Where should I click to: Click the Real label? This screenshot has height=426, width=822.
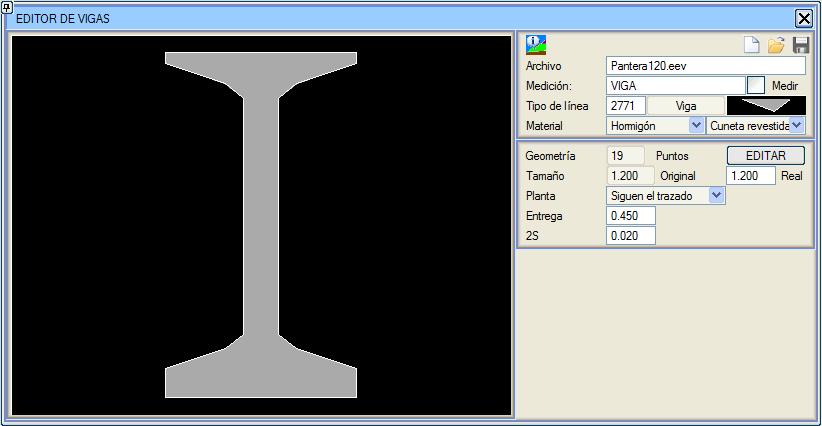(792, 176)
